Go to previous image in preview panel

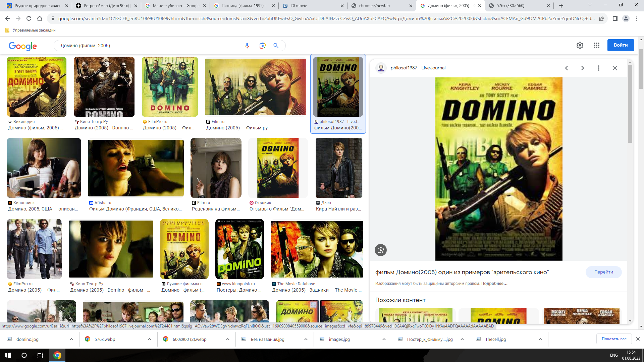point(567,68)
